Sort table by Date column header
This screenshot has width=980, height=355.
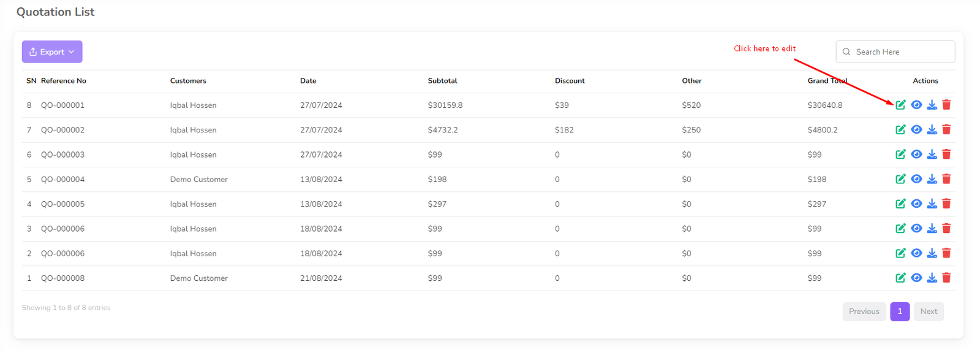308,81
